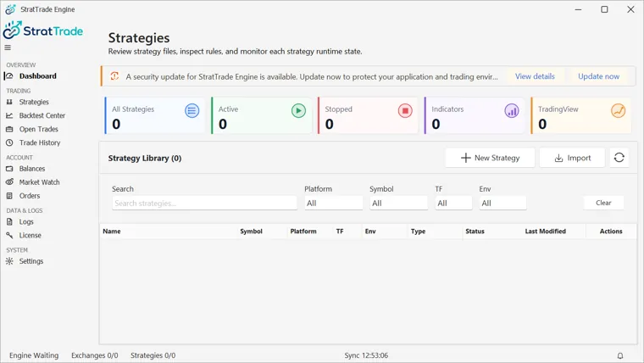This screenshot has width=644, height=363.
Task: Focus the Search strategies field
Action: click(x=204, y=203)
